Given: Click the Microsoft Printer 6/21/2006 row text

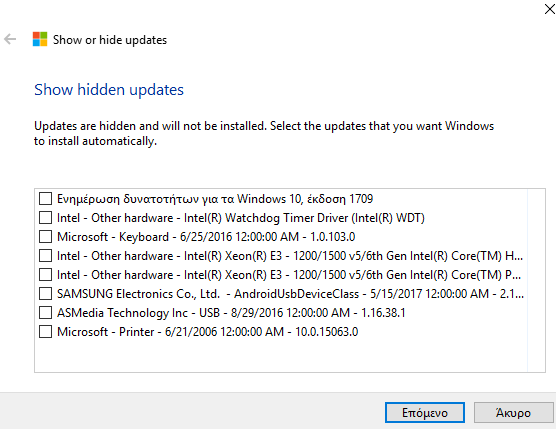Looking at the screenshot, I should [207, 332].
